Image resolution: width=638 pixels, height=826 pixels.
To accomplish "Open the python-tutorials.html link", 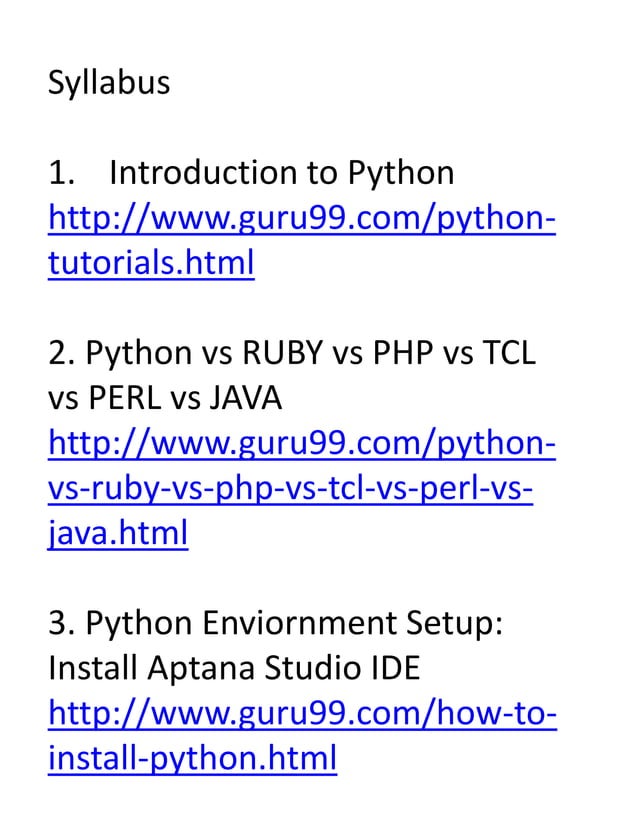I will 302,219.
